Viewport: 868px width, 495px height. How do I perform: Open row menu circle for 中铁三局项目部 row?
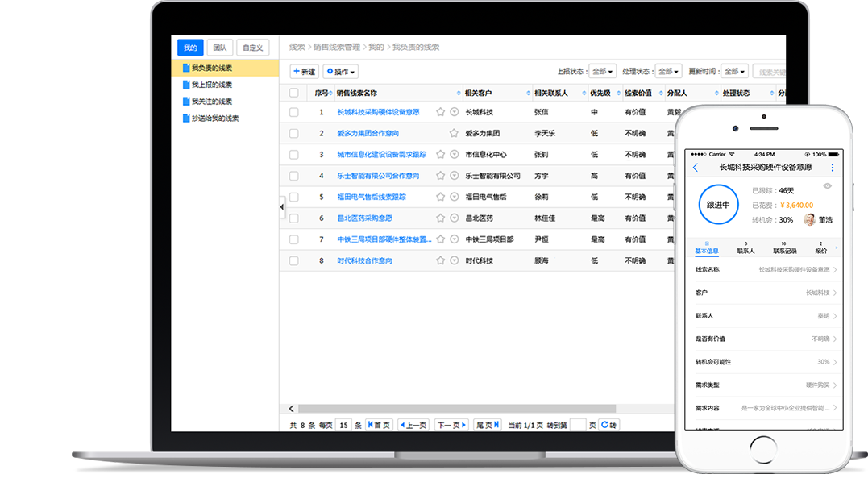pos(455,239)
